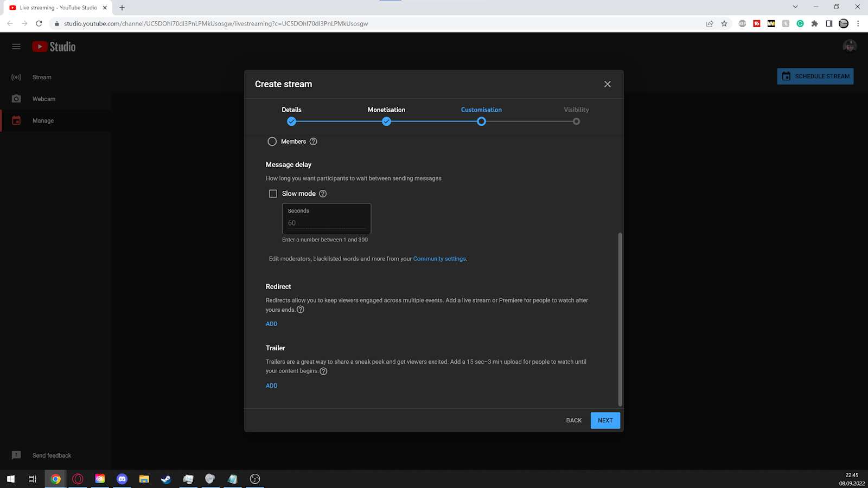This screenshot has width=868, height=488.
Task: Toggle the browser side panel
Action: pyautogui.click(x=829, y=23)
